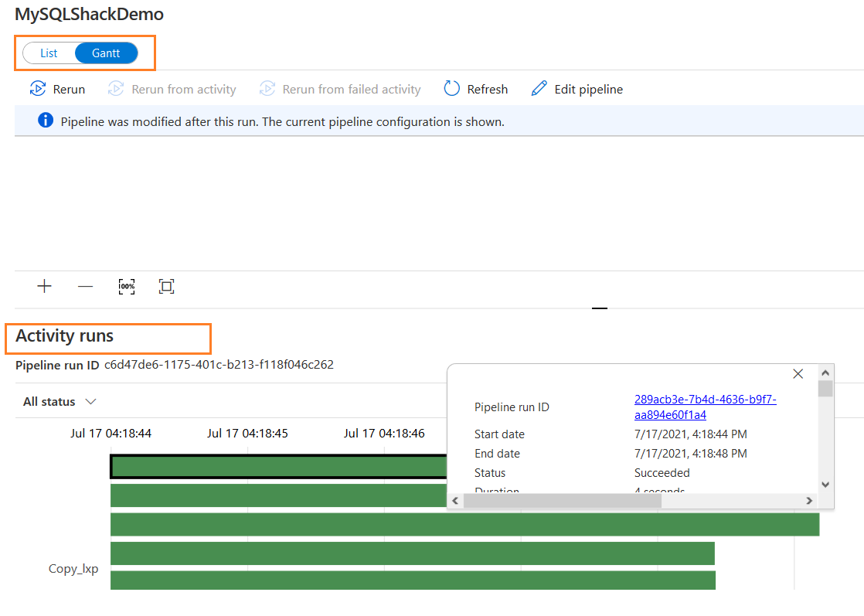Click the Jul 17 04:18:44 time label
This screenshot has width=864, height=616.
pyautogui.click(x=111, y=434)
